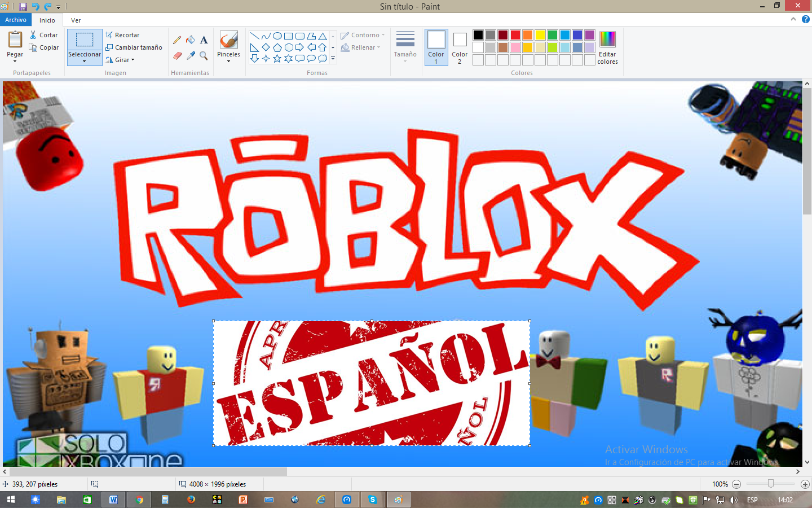
Task: Undo the last action
Action: click(36, 7)
